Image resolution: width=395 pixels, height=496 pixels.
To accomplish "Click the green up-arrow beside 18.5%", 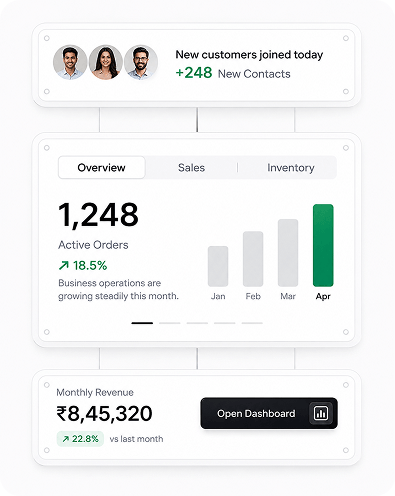I will 64,265.
